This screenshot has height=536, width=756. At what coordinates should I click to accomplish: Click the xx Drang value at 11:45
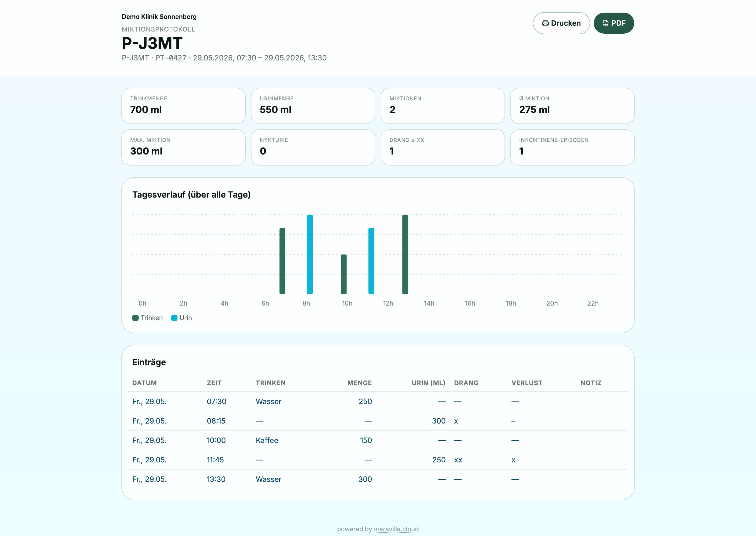point(458,460)
